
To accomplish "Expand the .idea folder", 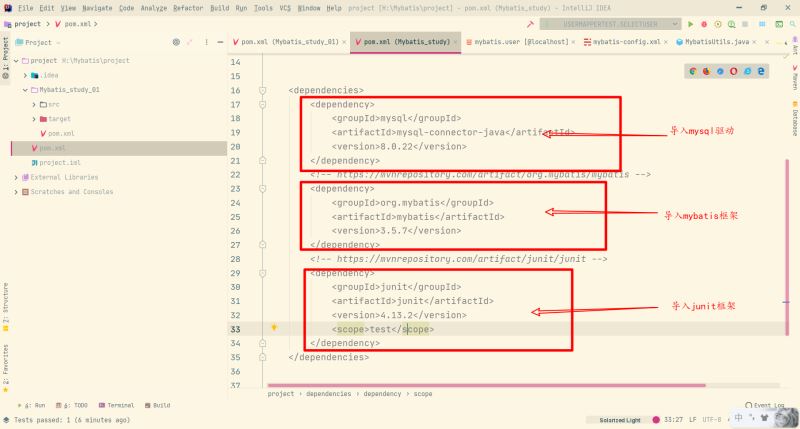I will [26, 75].
